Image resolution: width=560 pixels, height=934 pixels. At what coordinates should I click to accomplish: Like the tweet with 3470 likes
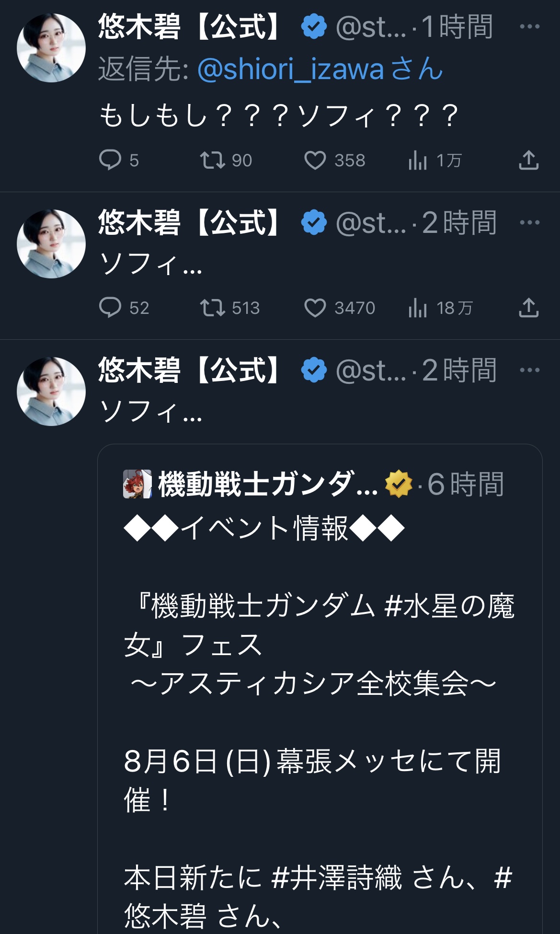coord(315,308)
